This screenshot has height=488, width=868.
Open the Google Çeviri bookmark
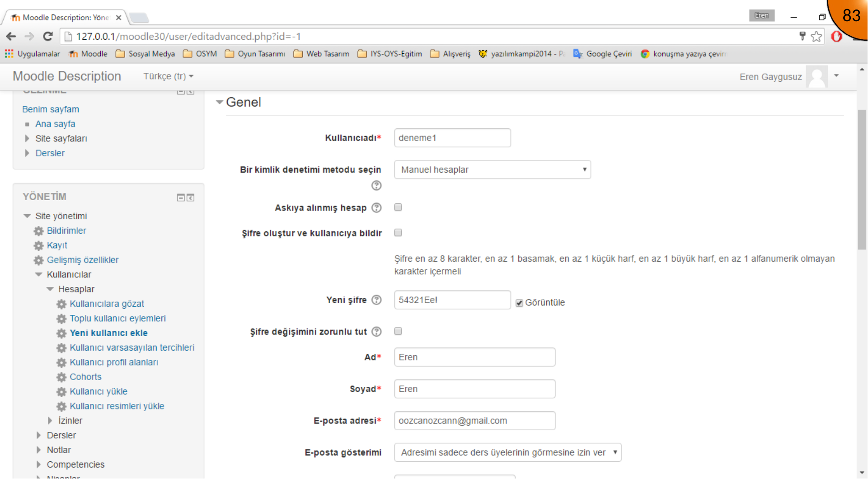point(603,54)
